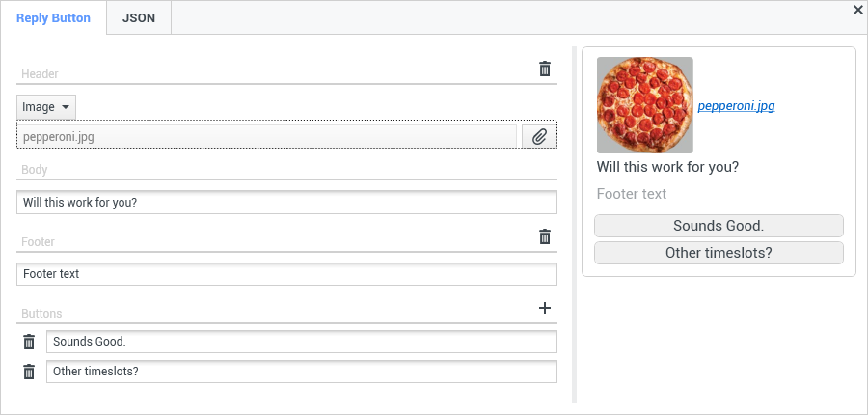Open the Image header type dropdown
The height and width of the screenshot is (415, 868).
46,107
